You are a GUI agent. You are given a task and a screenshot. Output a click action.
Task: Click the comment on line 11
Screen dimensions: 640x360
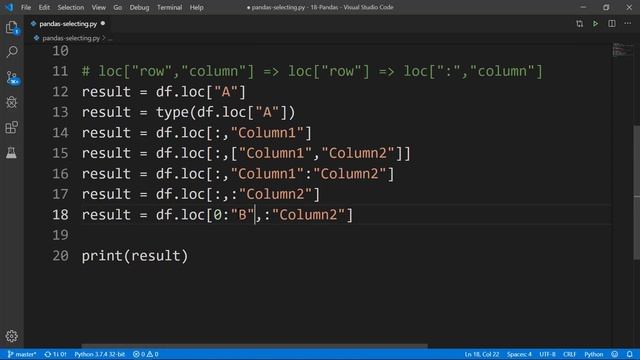click(x=312, y=71)
